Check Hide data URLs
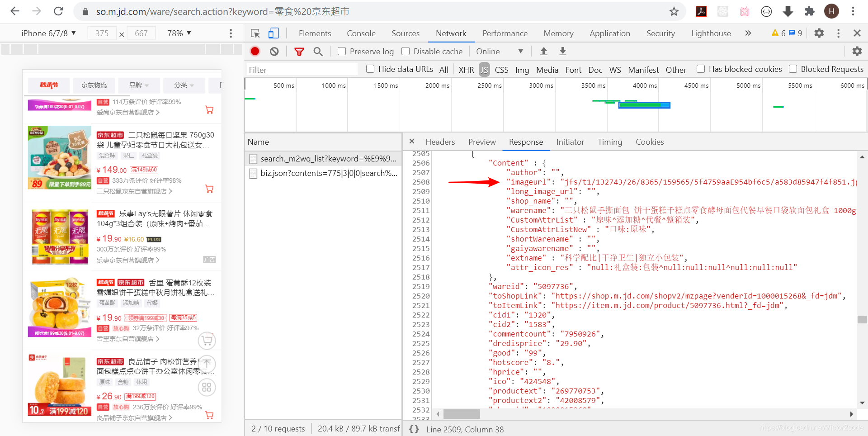868x436 pixels. pyautogui.click(x=370, y=69)
